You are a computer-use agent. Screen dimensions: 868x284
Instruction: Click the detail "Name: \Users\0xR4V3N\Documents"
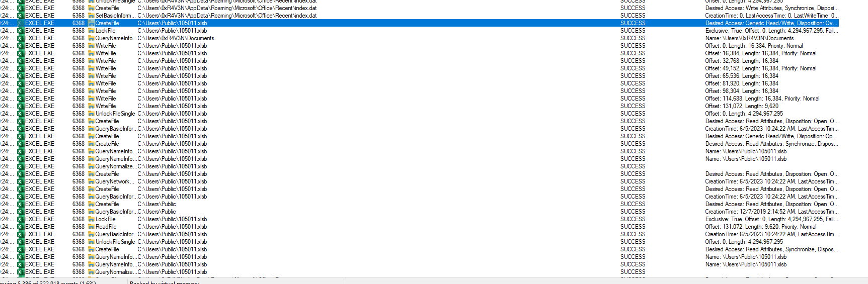pos(749,38)
